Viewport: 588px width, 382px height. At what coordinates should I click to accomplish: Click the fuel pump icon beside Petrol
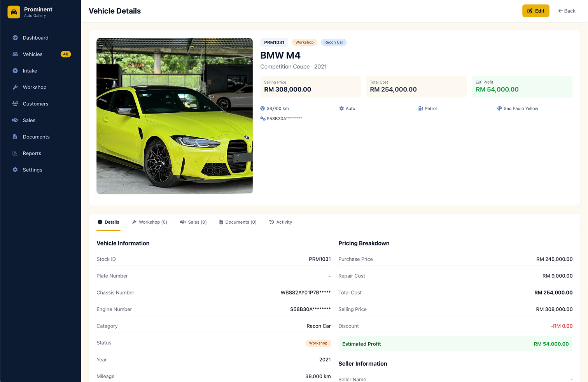(420, 109)
